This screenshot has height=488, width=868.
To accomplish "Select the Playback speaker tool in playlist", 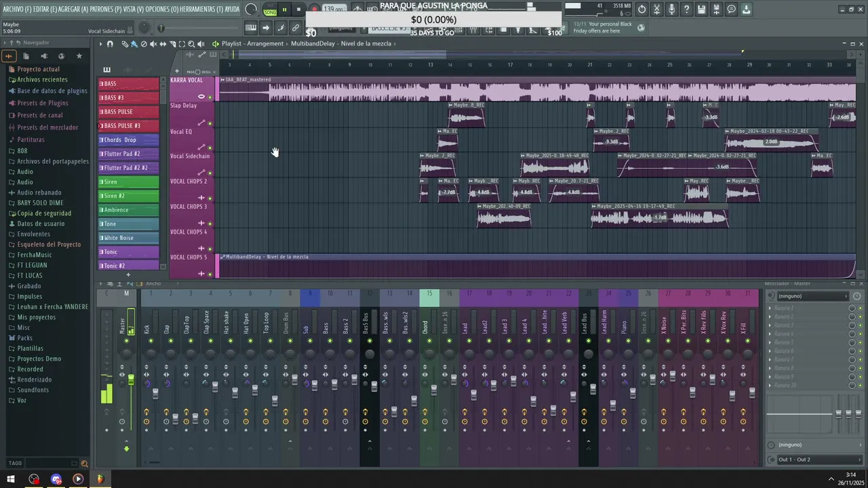I will (x=201, y=43).
